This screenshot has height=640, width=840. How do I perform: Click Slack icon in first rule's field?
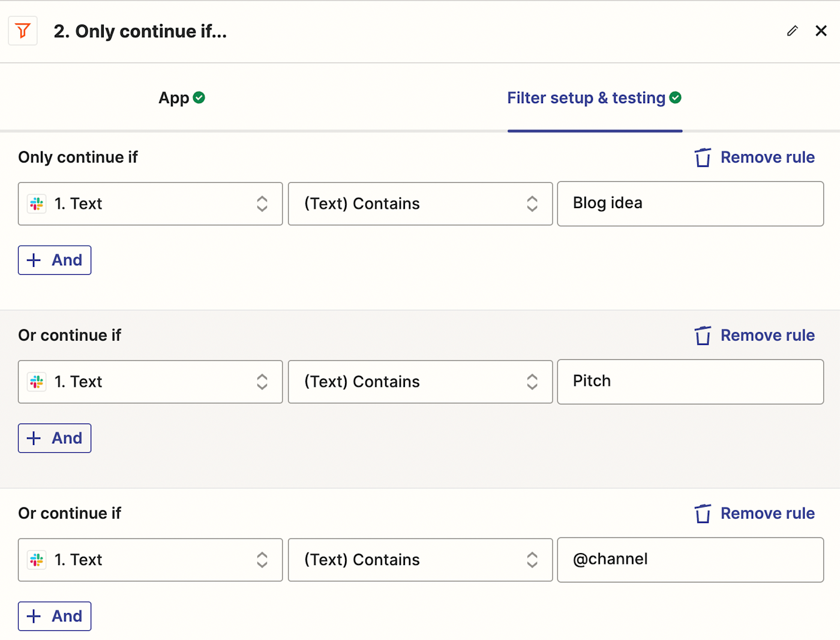coord(37,204)
